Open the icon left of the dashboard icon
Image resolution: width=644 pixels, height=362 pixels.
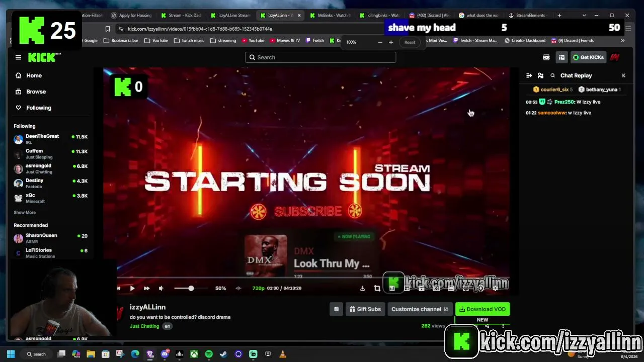546,57
